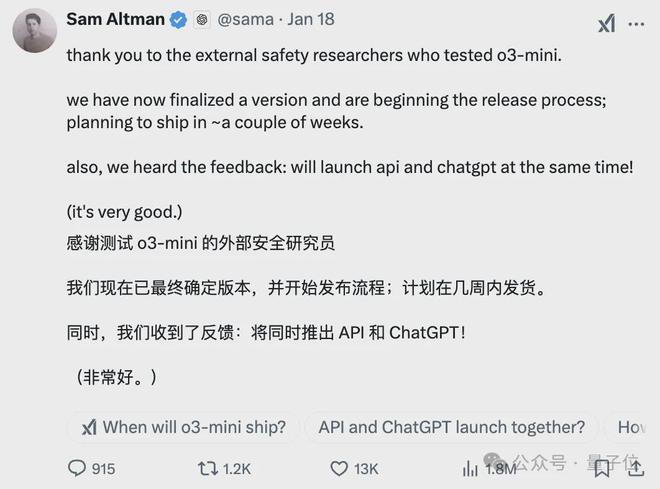Viewport: 660px width, 489px height.
Task: Open the Grok icon at top right
Action: point(607,23)
